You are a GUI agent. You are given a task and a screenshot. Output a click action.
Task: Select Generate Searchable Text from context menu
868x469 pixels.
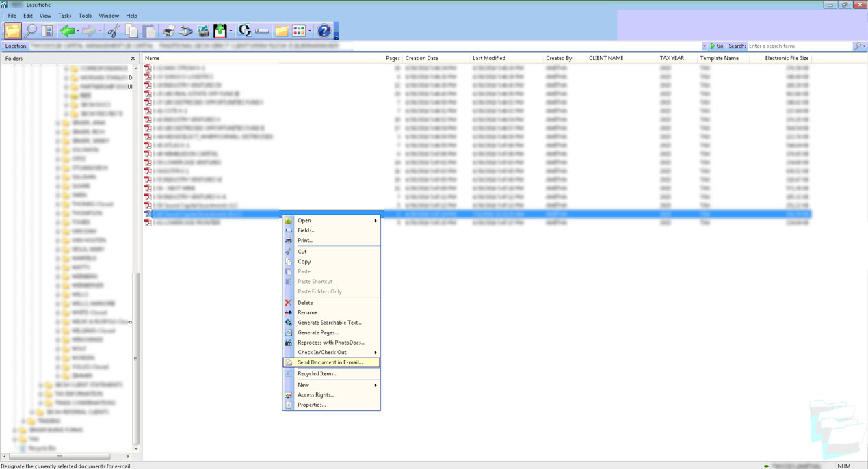click(329, 323)
